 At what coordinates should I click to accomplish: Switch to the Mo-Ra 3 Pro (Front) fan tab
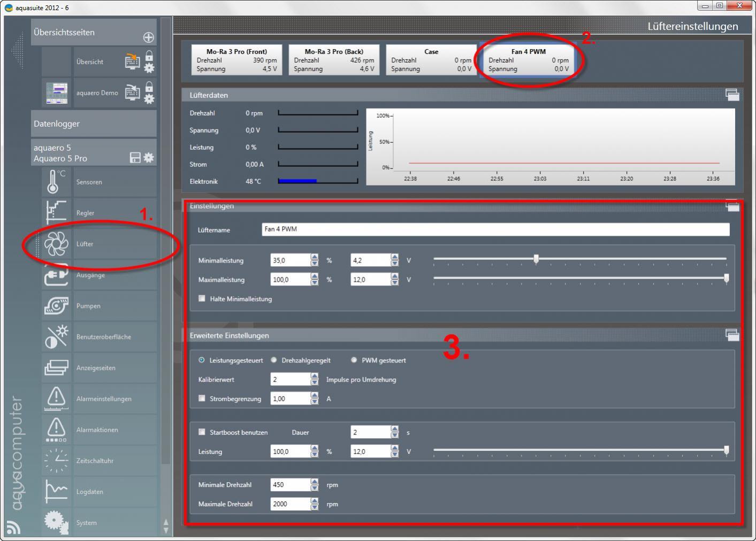click(x=236, y=60)
